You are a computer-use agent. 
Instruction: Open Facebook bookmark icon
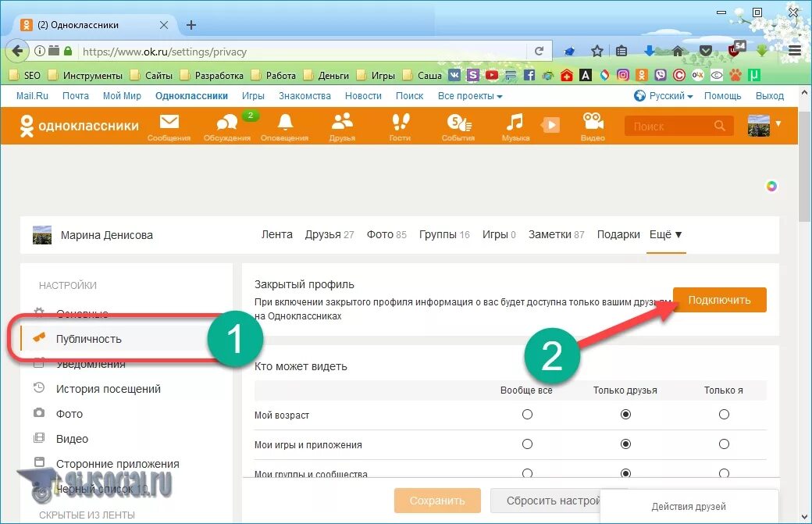tap(529, 75)
